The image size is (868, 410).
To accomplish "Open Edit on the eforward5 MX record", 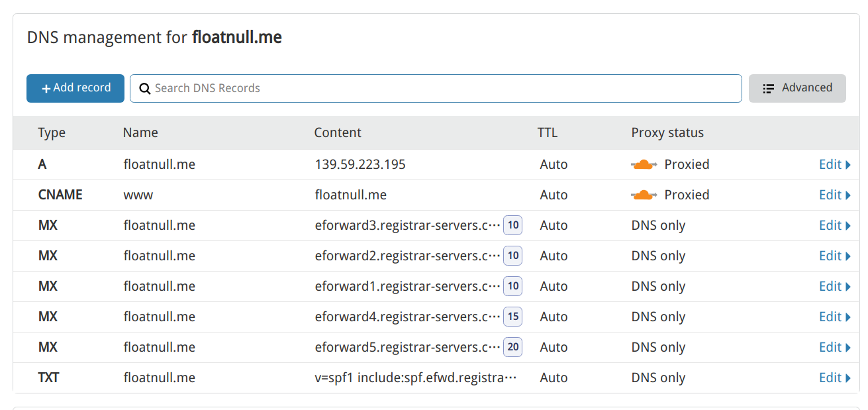I will [835, 347].
